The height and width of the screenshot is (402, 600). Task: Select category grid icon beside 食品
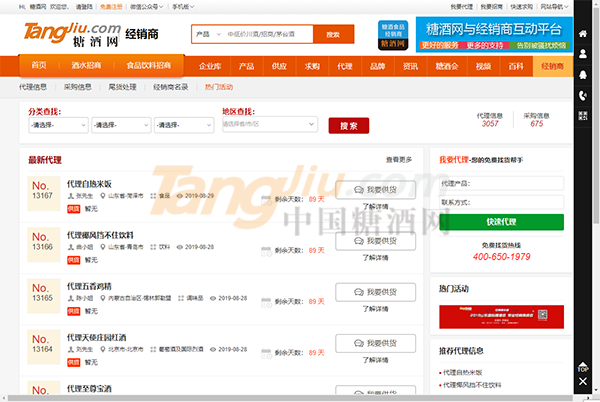(153, 196)
